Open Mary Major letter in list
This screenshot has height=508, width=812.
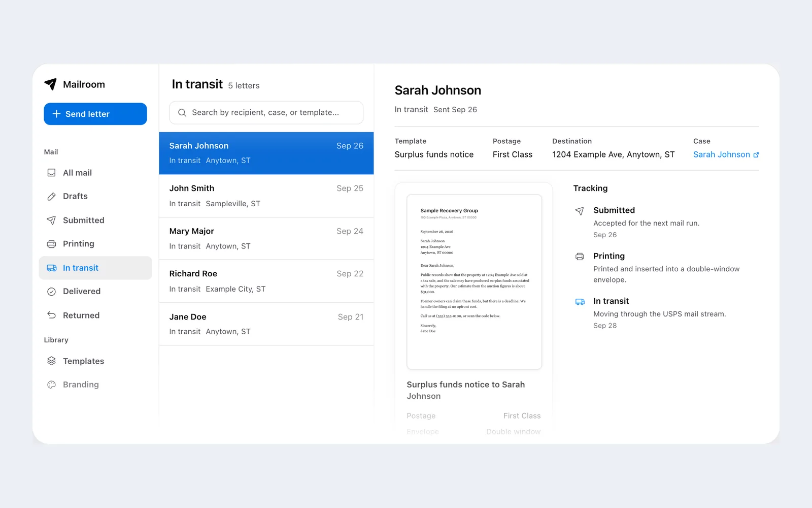[266, 239]
